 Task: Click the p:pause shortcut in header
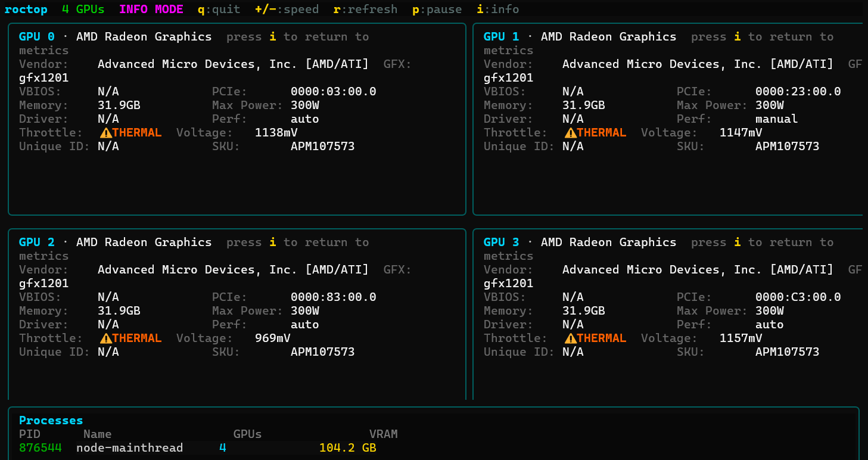[x=437, y=10]
